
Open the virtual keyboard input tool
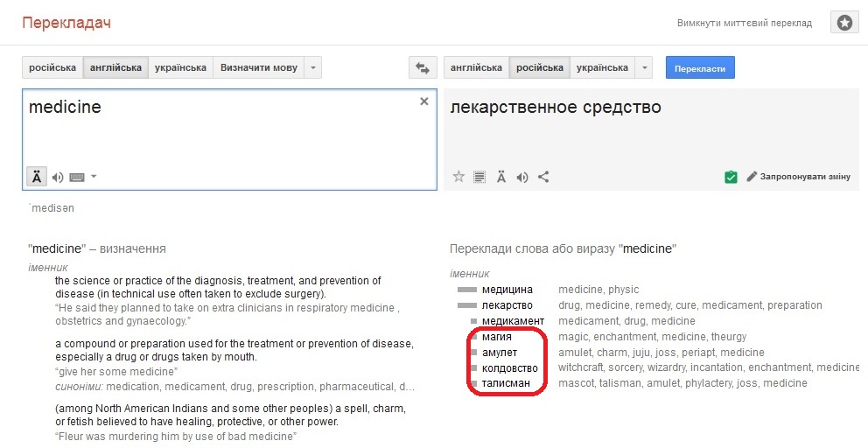(77, 177)
